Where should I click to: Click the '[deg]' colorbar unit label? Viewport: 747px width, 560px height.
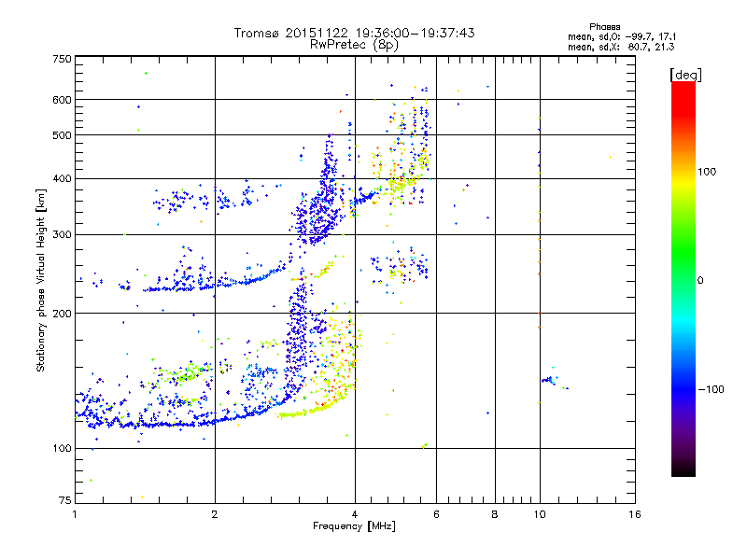coord(685,75)
